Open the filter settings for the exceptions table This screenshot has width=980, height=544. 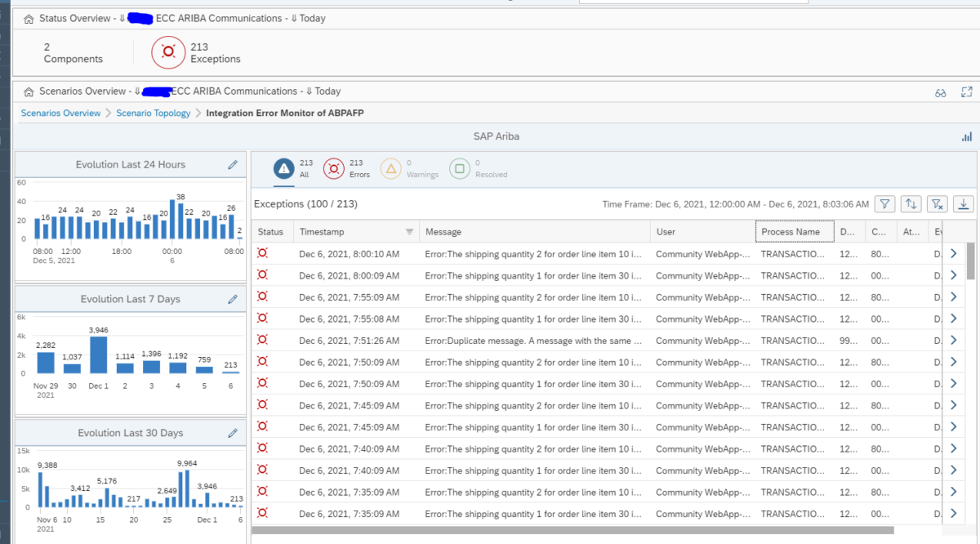pos(884,203)
